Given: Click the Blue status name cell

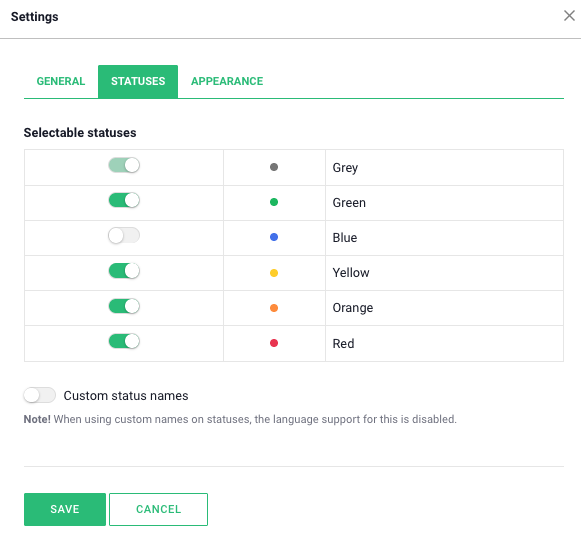Looking at the screenshot, I should coord(444,238).
